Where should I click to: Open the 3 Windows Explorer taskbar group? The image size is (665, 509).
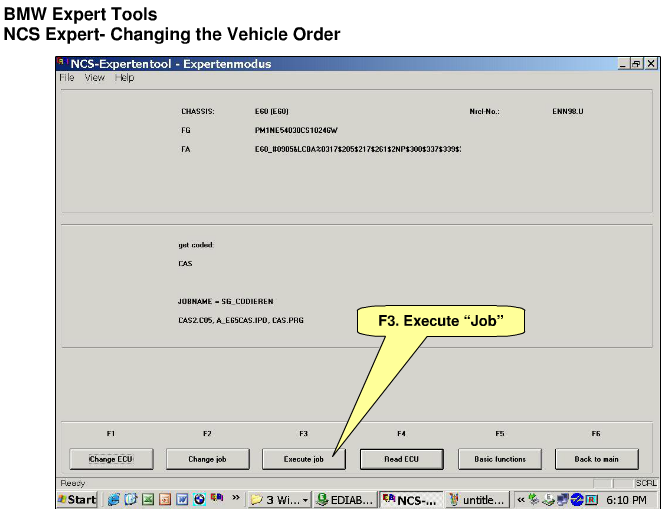click(279, 500)
